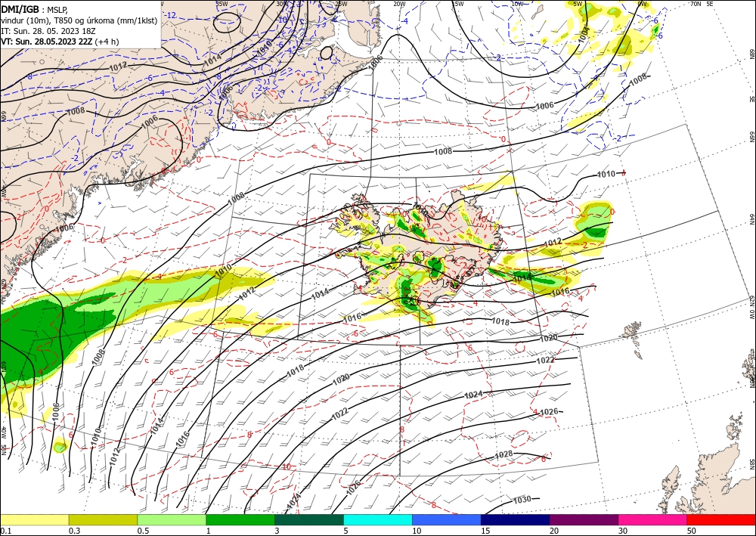Click the green 1–3 legend swatch

(x=240, y=519)
